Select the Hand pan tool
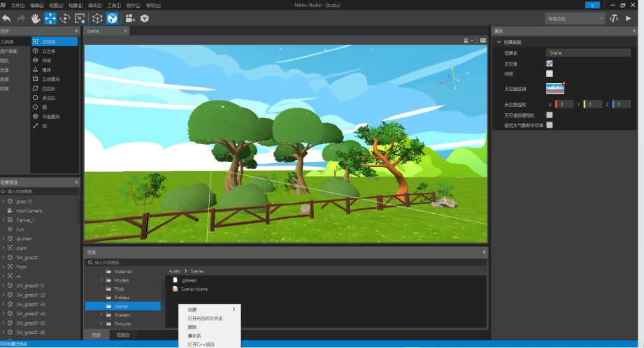The height and width of the screenshot is (348, 644). pos(35,18)
